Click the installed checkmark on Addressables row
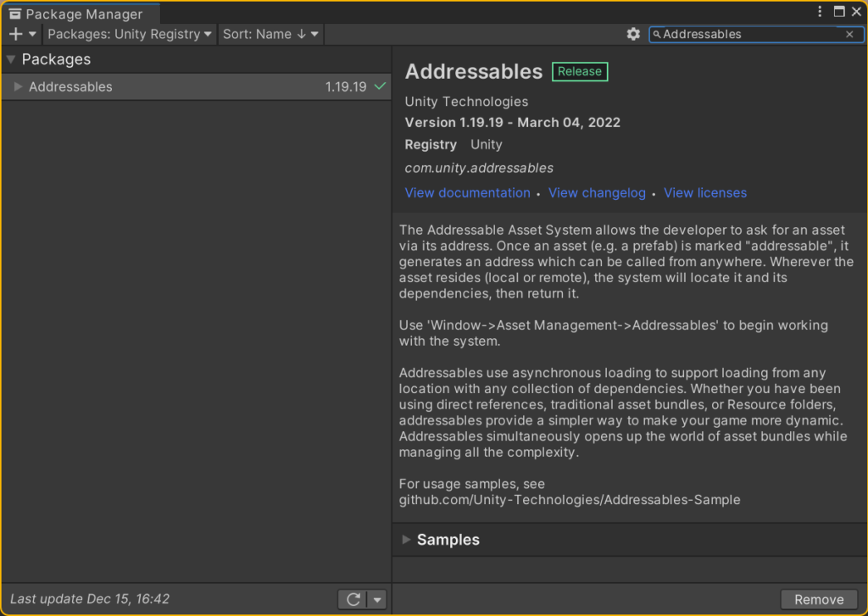Screen dimensions: 868x616 pyautogui.click(x=381, y=86)
